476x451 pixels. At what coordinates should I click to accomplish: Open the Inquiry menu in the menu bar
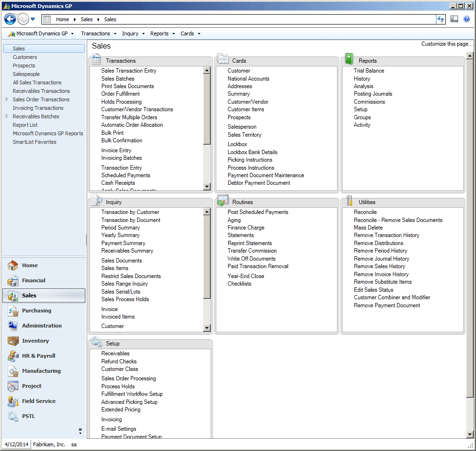click(133, 33)
